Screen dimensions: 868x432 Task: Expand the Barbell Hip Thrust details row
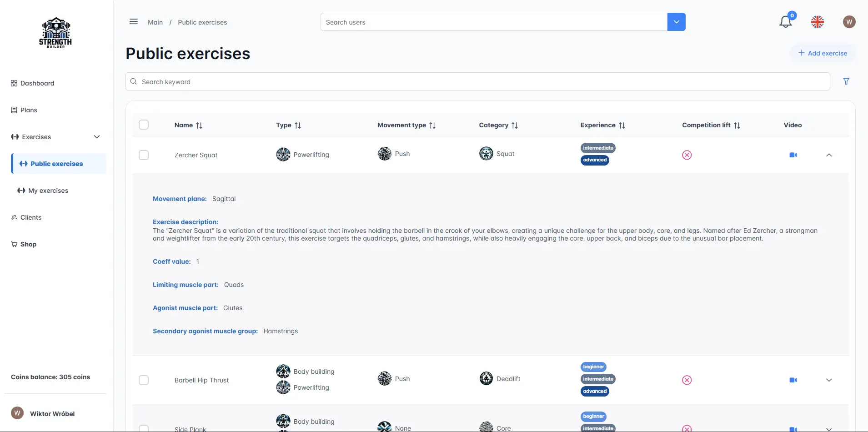point(829,380)
